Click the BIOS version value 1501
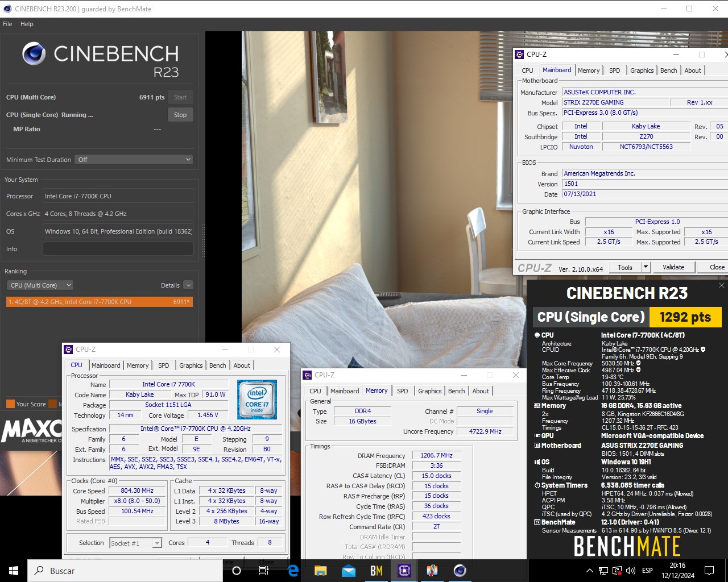Viewport: 728px width, 582px height. [645, 184]
